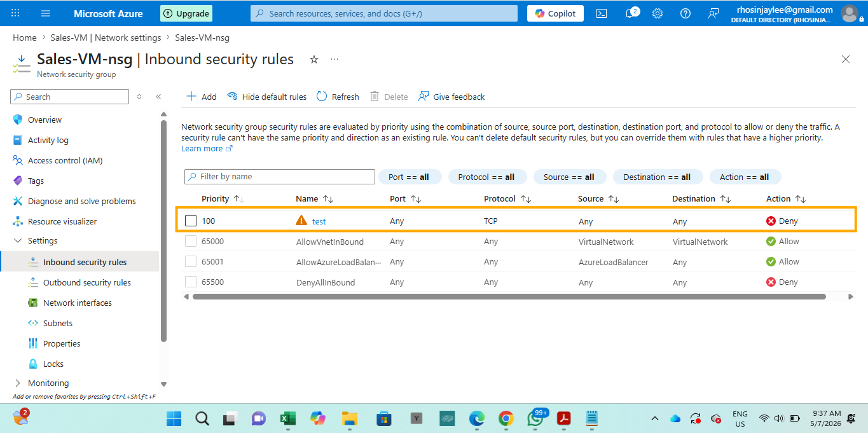Image resolution: width=868 pixels, height=433 pixels.
Task: Open the Port == all filter
Action: pos(409,177)
